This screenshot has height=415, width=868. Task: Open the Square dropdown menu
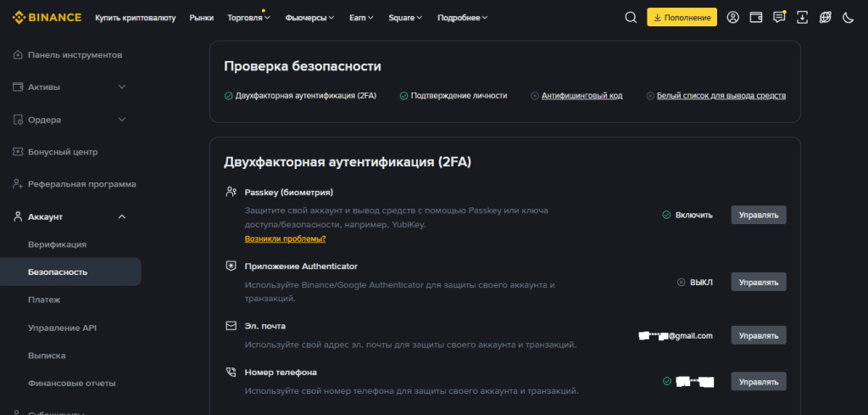405,18
